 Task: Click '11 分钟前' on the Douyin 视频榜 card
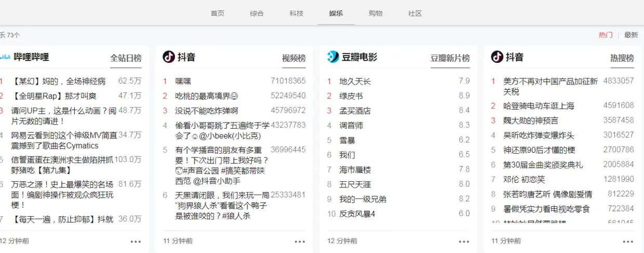point(178,241)
